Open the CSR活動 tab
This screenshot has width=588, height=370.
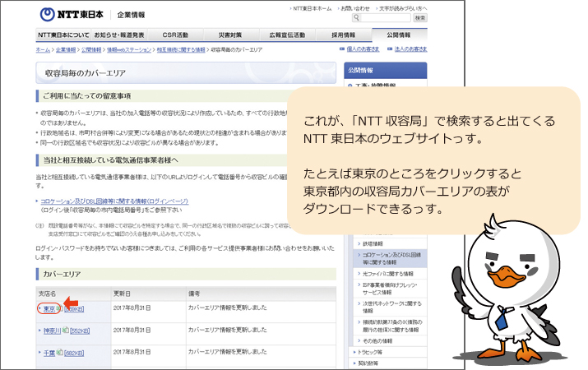[175, 35]
